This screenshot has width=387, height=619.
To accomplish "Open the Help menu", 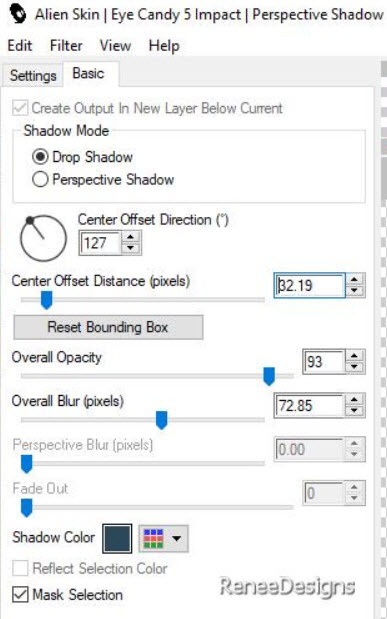I will coord(164,46).
